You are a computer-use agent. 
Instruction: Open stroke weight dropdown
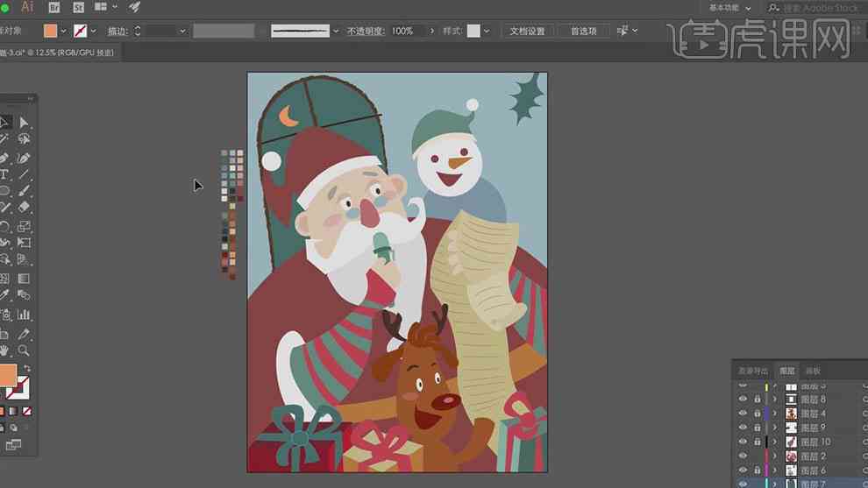pos(182,31)
